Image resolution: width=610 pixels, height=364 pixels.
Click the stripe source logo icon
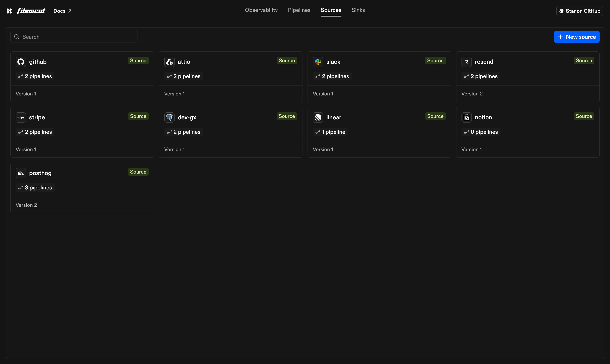point(21,117)
